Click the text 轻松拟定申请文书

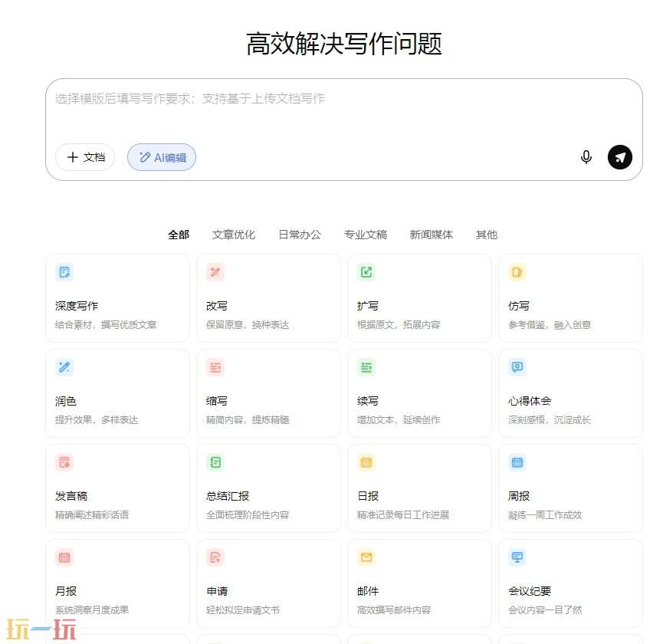[x=243, y=609]
